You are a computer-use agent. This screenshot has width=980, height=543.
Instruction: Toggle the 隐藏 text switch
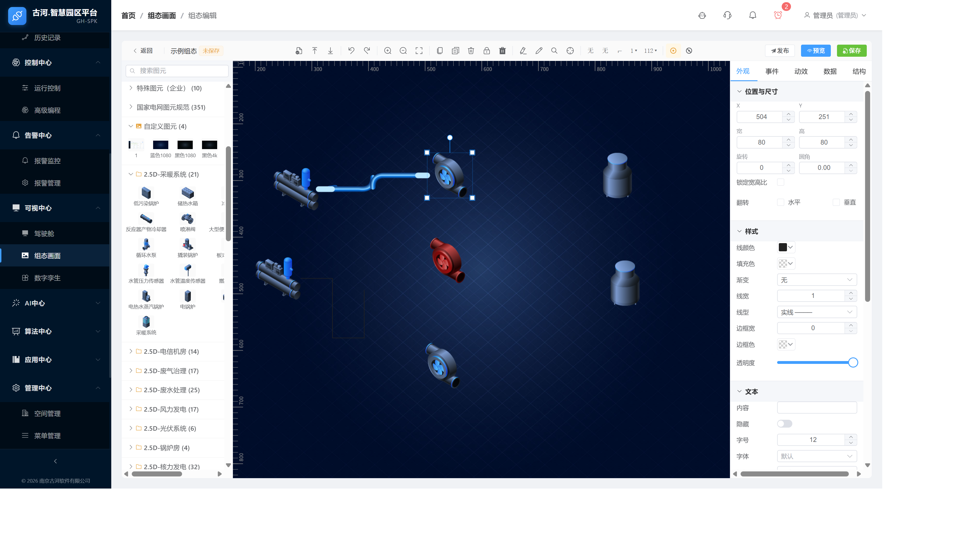click(784, 424)
